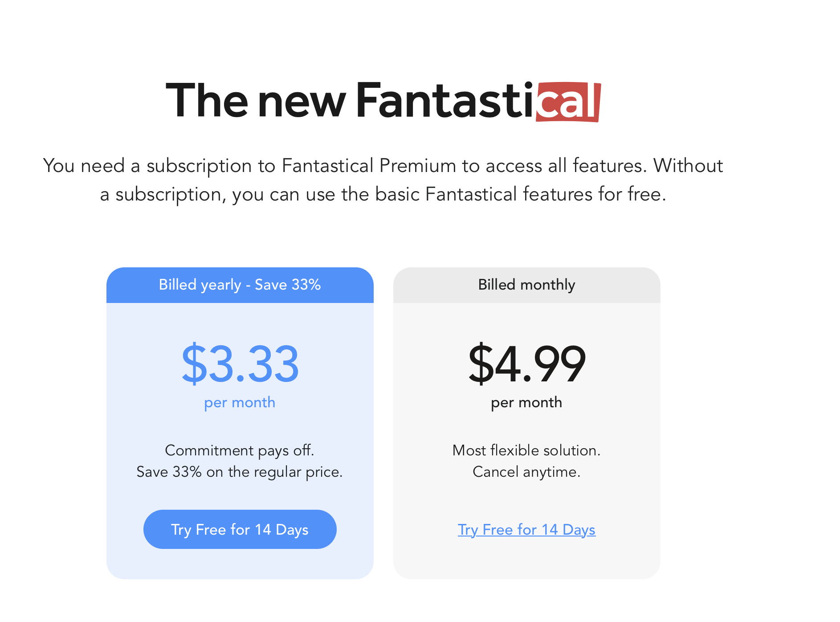Click the 'Cancel anytime.' text
840x622 pixels.
526,472
